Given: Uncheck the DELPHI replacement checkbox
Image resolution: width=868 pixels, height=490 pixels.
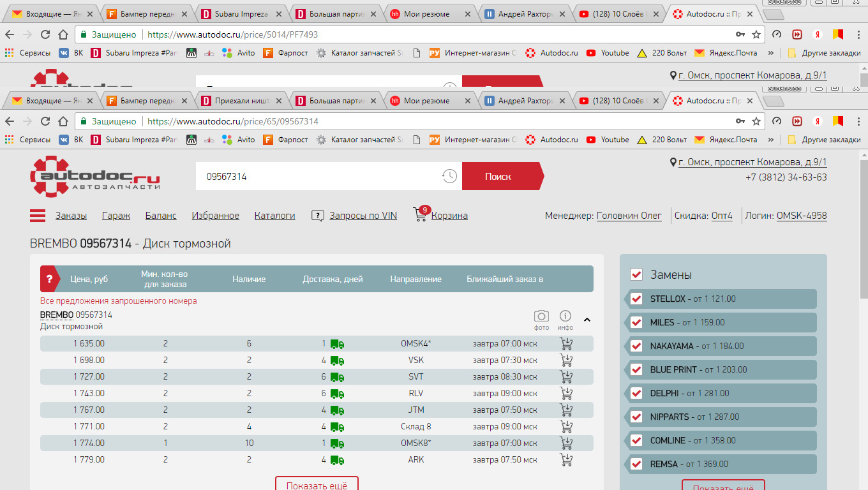Looking at the screenshot, I should 636,393.
